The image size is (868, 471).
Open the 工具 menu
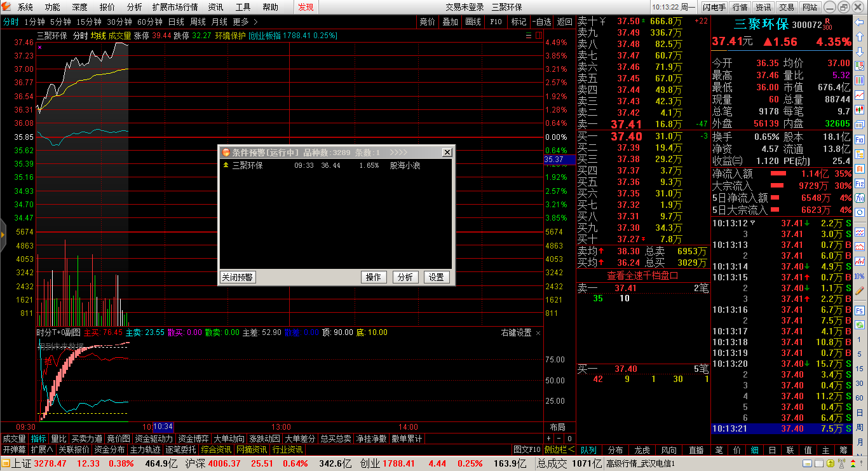tap(243, 7)
